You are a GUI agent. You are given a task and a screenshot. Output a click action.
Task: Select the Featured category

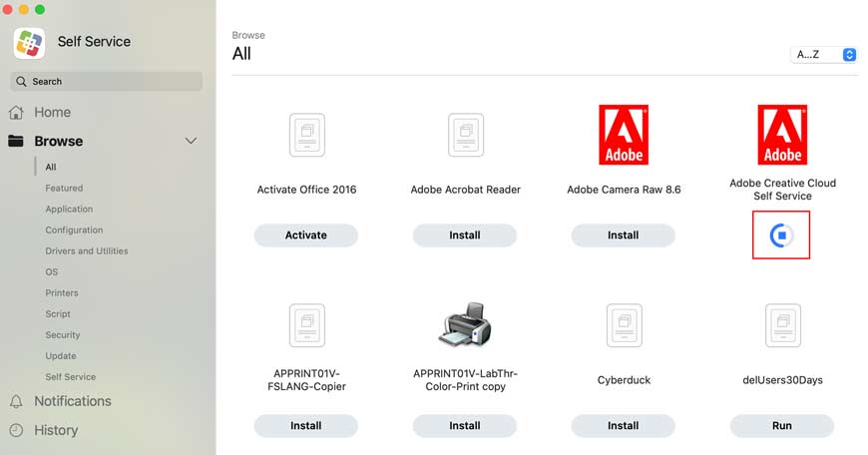point(64,189)
